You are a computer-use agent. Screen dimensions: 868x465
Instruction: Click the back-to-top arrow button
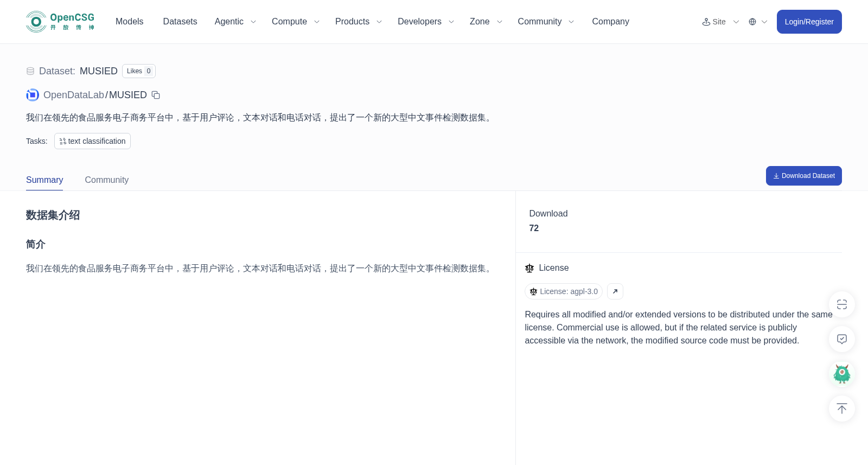click(x=842, y=409)
